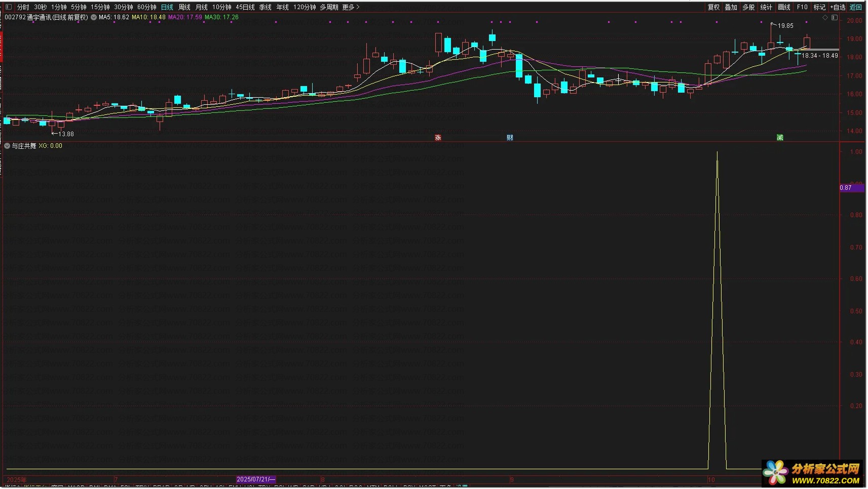Image resolution: width=868 pixels, height=489 pixels.
Task: Open the round dropdown beside 002792 通宇通讯
Action: 94,17
